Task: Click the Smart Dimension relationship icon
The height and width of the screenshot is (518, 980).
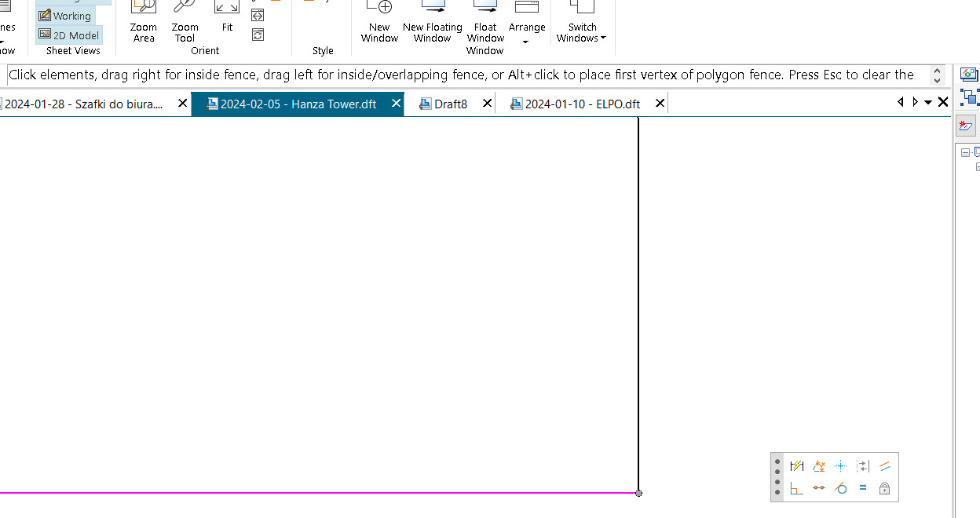Action: pyautogui.click(x=797, y=466)
